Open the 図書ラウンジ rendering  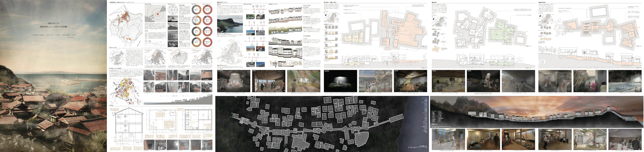click(518, 139)
